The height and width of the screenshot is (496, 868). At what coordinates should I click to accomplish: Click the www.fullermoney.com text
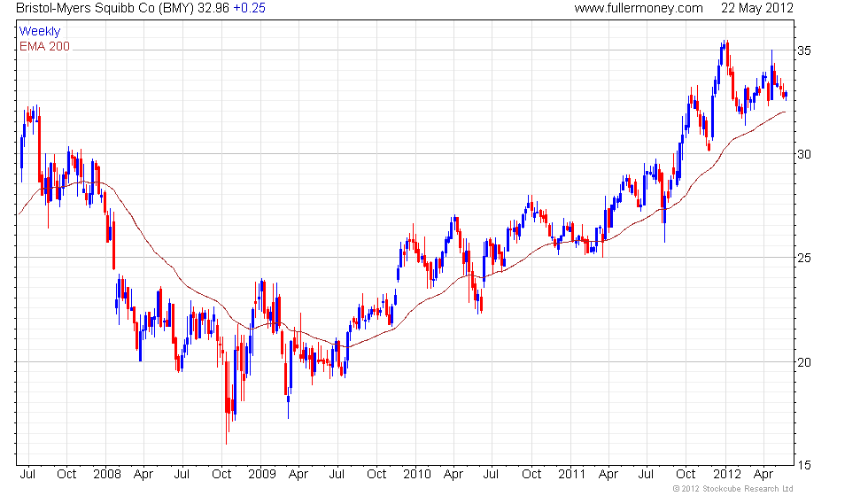point(639,8)
